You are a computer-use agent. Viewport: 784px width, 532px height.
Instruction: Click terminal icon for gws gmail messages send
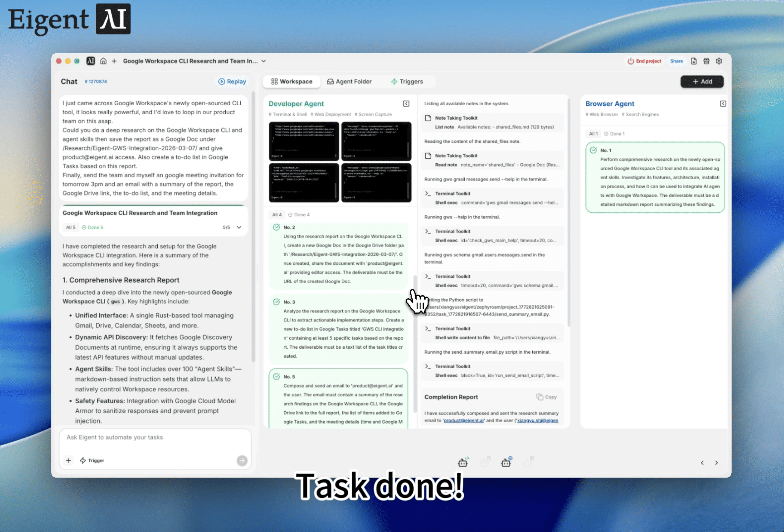pyautogui.click(x=428, y=194)
